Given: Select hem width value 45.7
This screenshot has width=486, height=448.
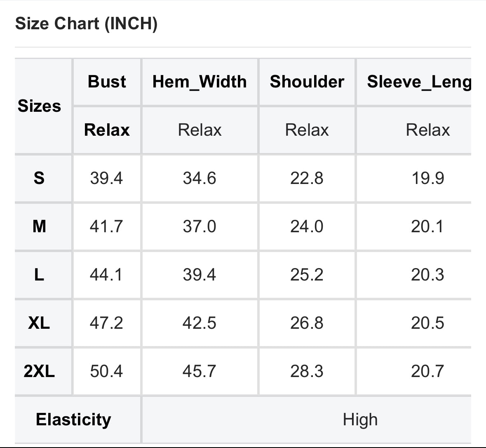Looking at the screenshot, I should [x=199, y=371].
